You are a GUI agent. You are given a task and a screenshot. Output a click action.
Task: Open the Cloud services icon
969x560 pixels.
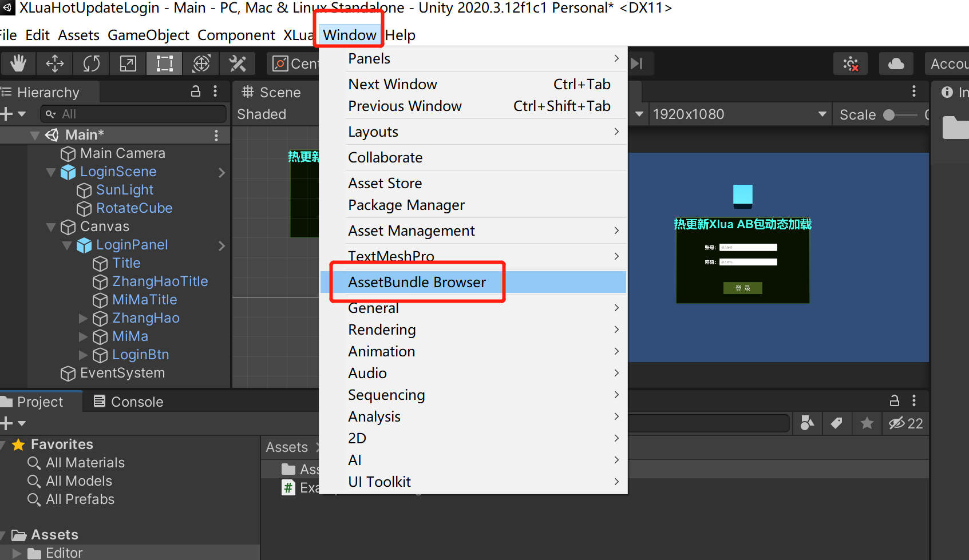tap(896, 63)
